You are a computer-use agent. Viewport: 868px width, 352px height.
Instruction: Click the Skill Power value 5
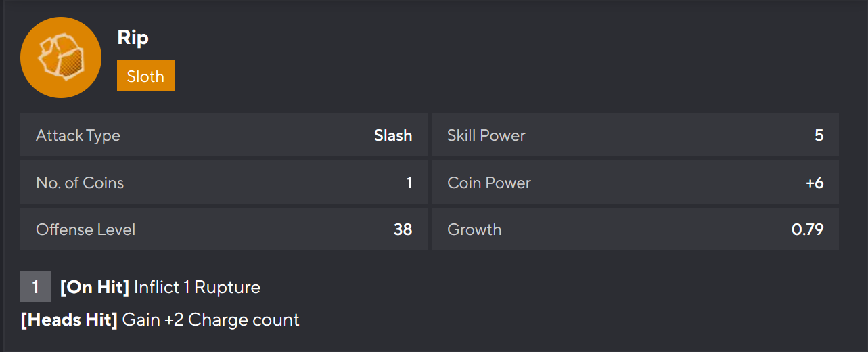click(819, 135)
